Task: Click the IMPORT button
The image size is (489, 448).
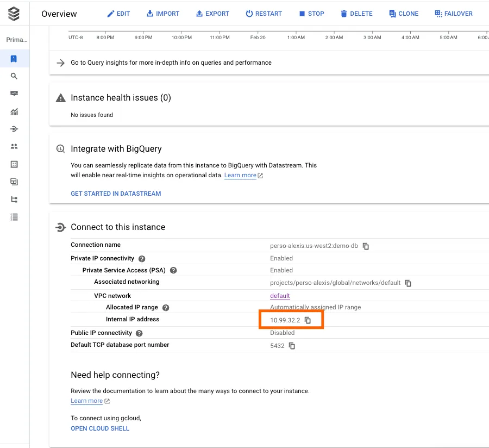Action: tap(163, 14)
